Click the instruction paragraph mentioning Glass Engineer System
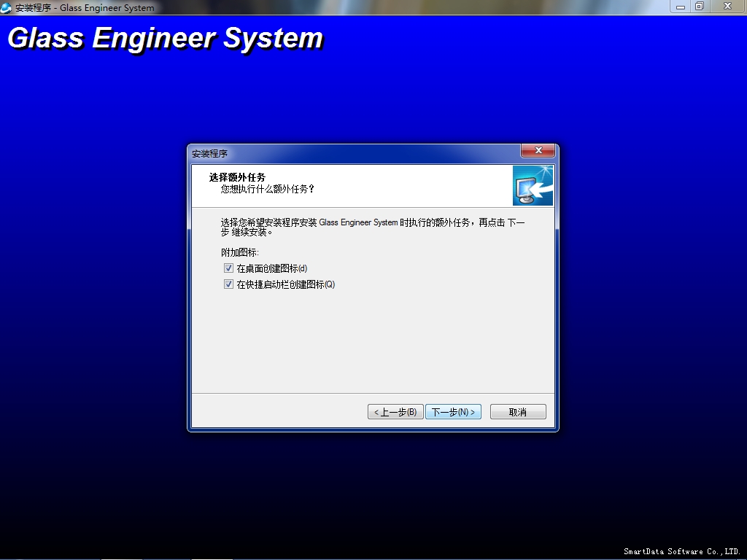Screen dimensions: 747x560 point(373,227)
